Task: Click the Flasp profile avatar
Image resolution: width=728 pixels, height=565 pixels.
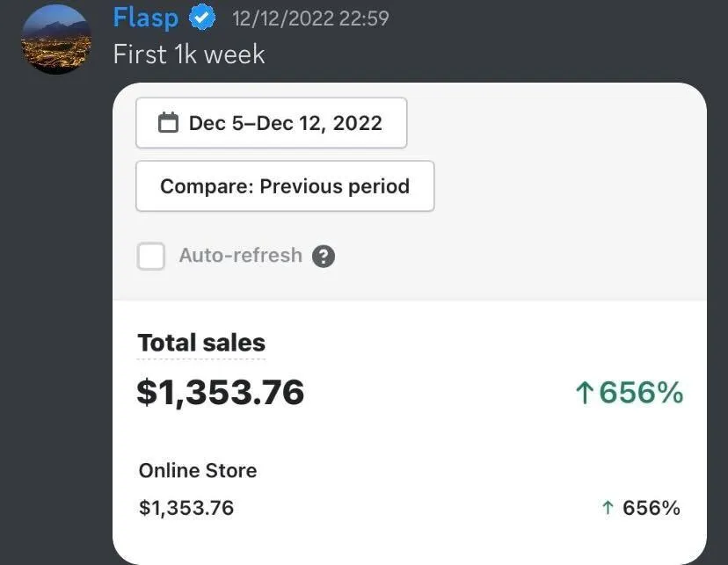Action: pyautogui.click(x=56, y=39)
